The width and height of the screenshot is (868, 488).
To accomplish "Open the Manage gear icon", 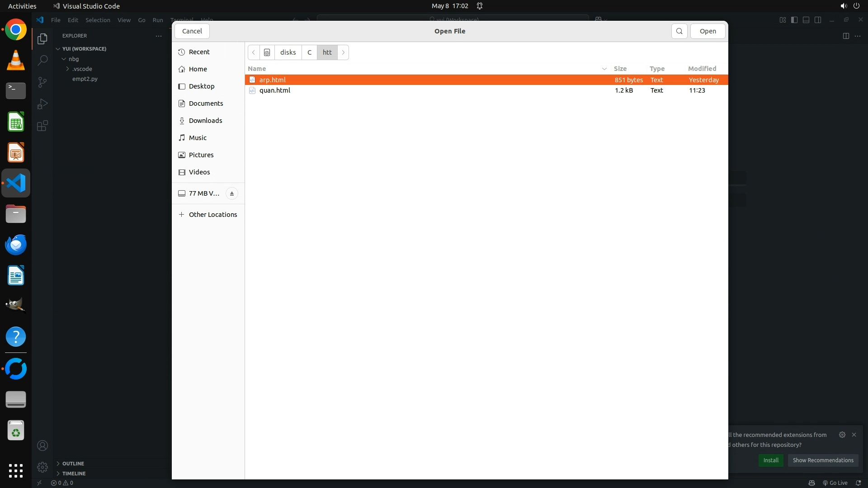I will point(42,467).
